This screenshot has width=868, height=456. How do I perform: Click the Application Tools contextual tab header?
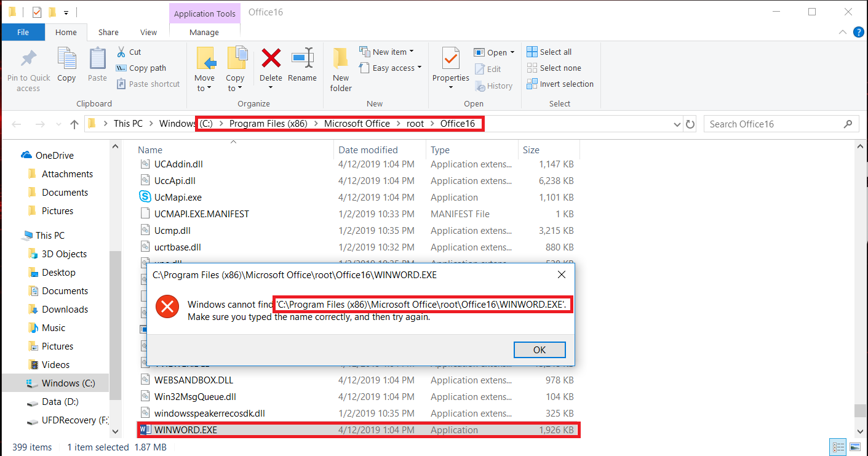point(204,14)
